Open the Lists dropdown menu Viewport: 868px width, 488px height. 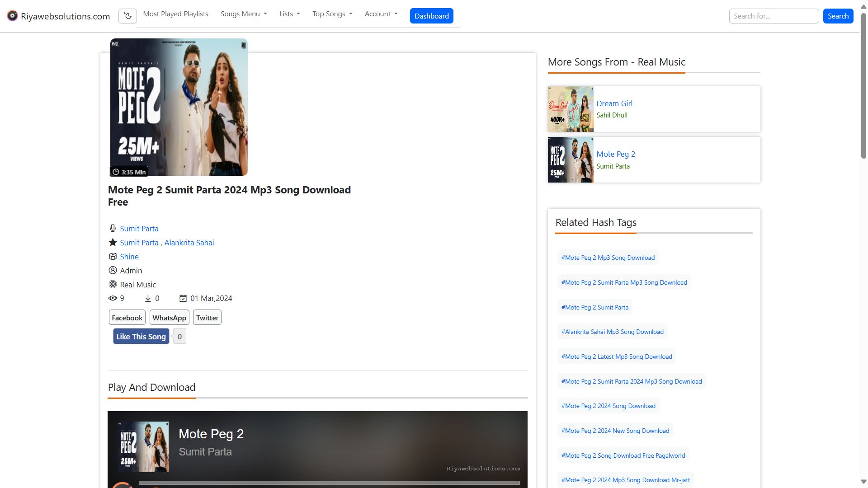click(x=289, y=14)
